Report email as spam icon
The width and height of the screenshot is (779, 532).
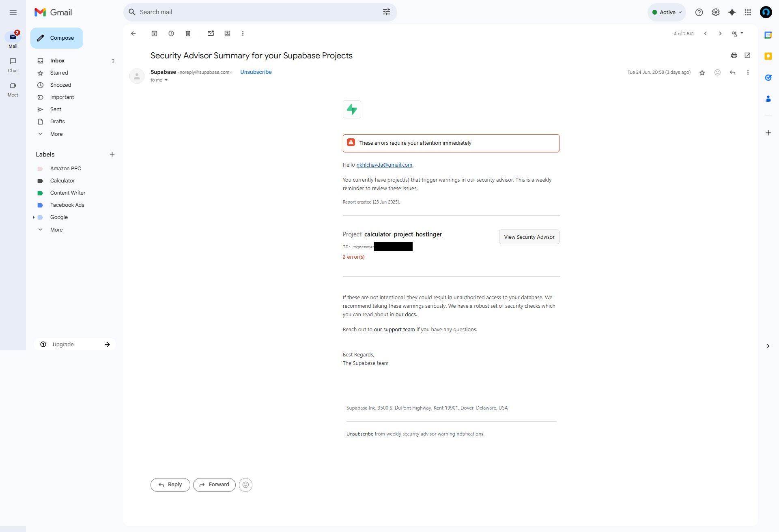point(171,34)
